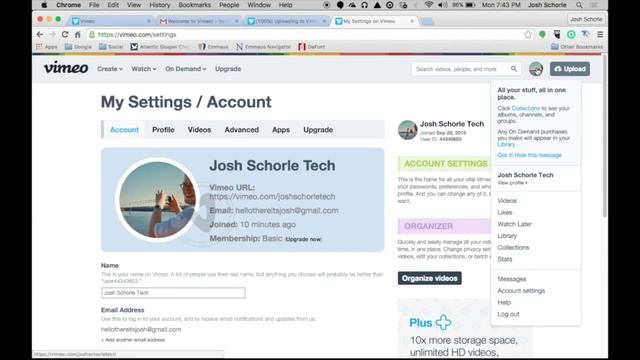
Task: Switch to the Welcome to Vimeo Gmail tab
Action: (199, 21)
